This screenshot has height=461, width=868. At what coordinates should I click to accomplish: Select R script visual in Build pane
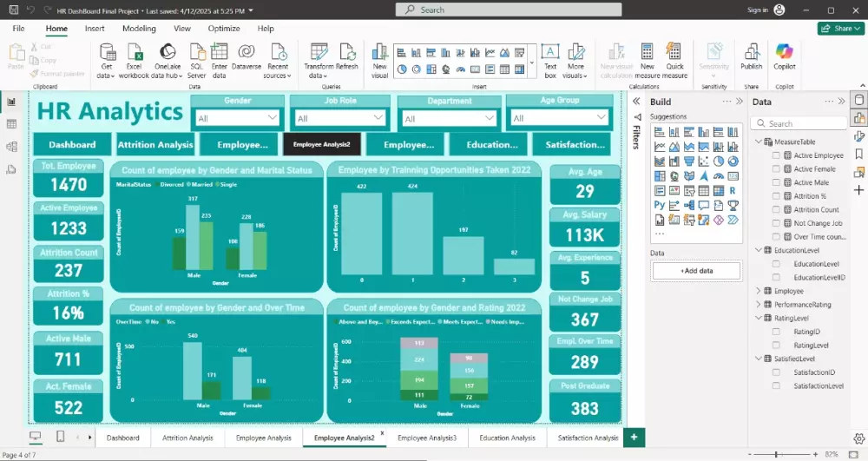733,190
